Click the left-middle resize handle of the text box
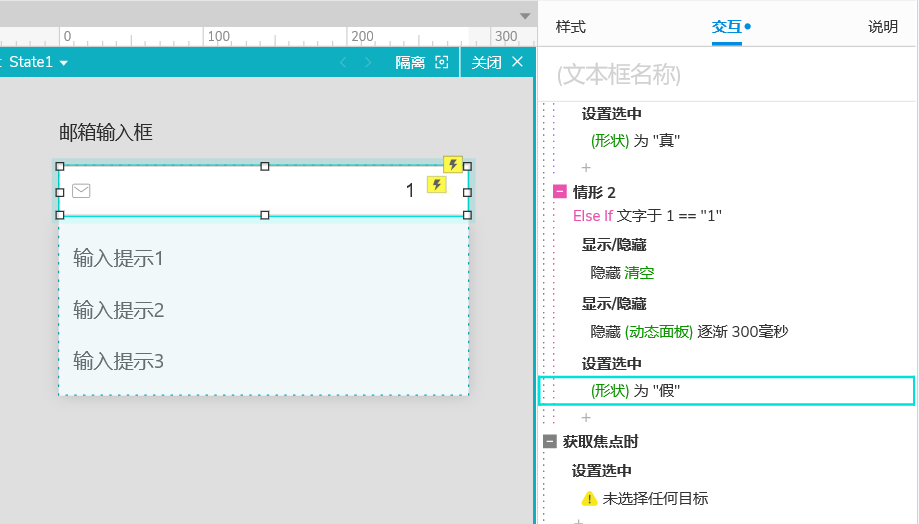This screenshot has height=524, width=919. point(60,192)
